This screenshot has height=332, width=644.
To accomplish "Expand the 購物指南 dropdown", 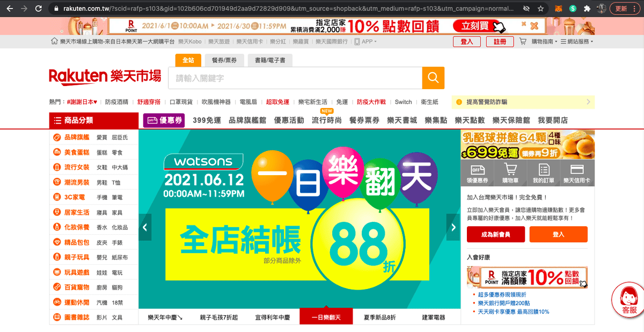I will point(545,41).
